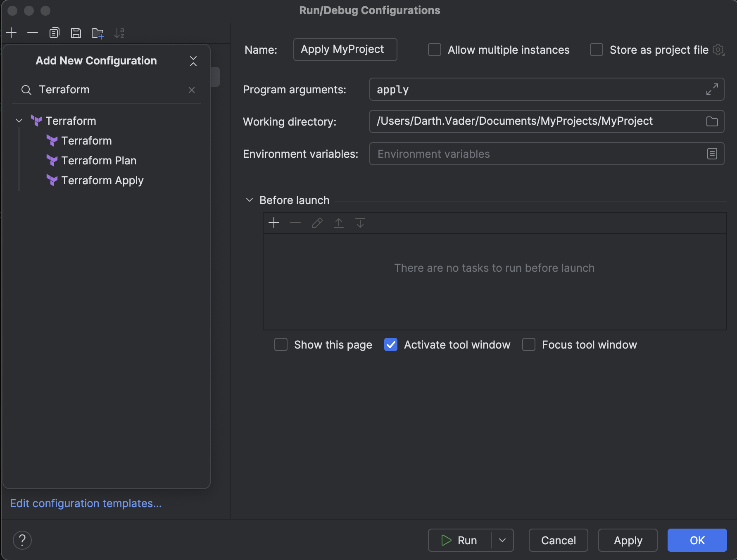Remove the selected configuration
The width and height of the screenshot is (737, 560).
(33, 33)
